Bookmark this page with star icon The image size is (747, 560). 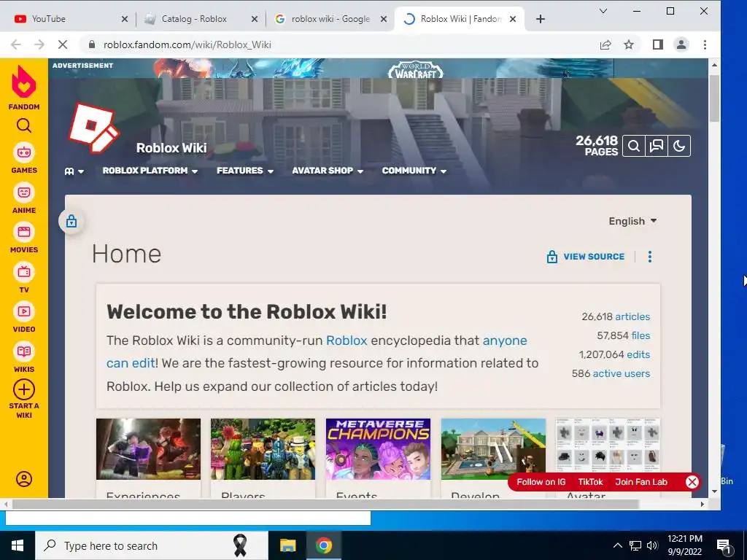click(x=629, y=44)
